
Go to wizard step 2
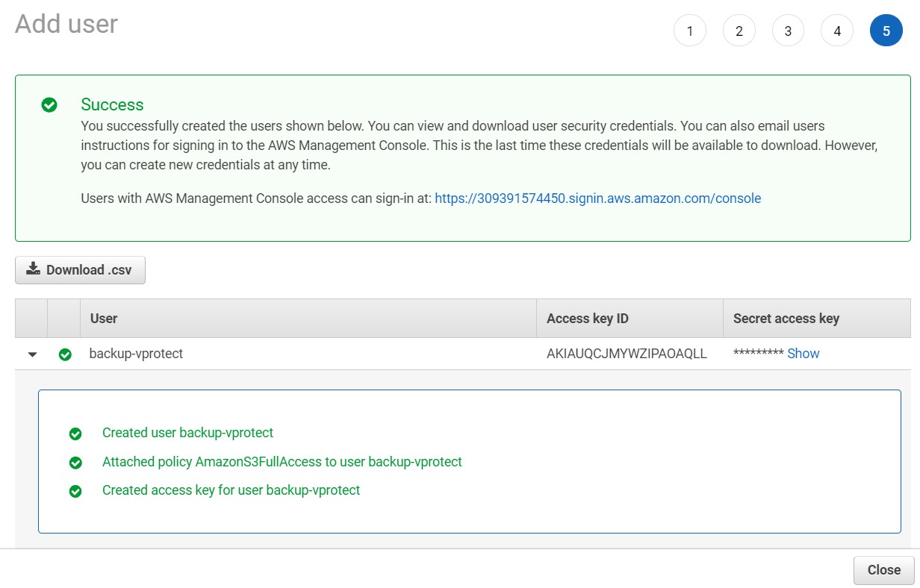coord(739,31)
